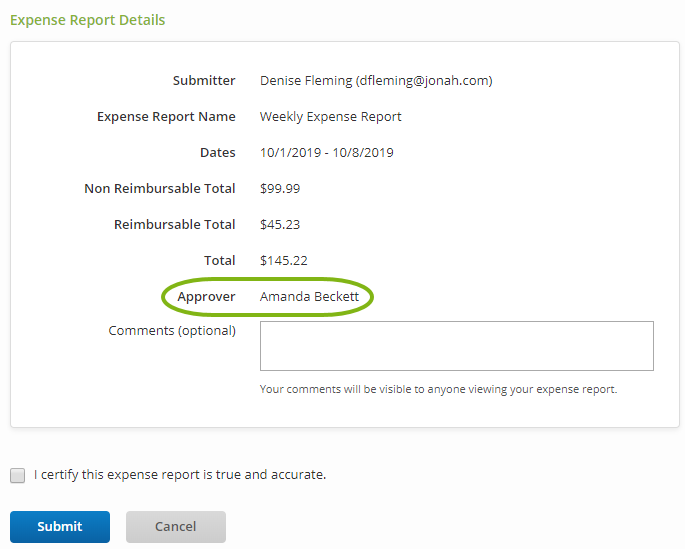Click the comments visibility notice text

438,389
